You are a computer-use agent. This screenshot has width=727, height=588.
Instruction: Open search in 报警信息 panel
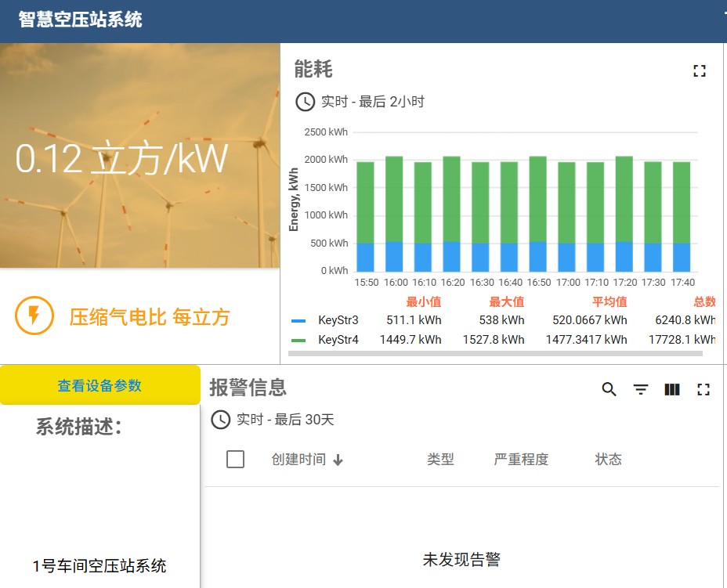pyautogui.click(x=609, y=389)
